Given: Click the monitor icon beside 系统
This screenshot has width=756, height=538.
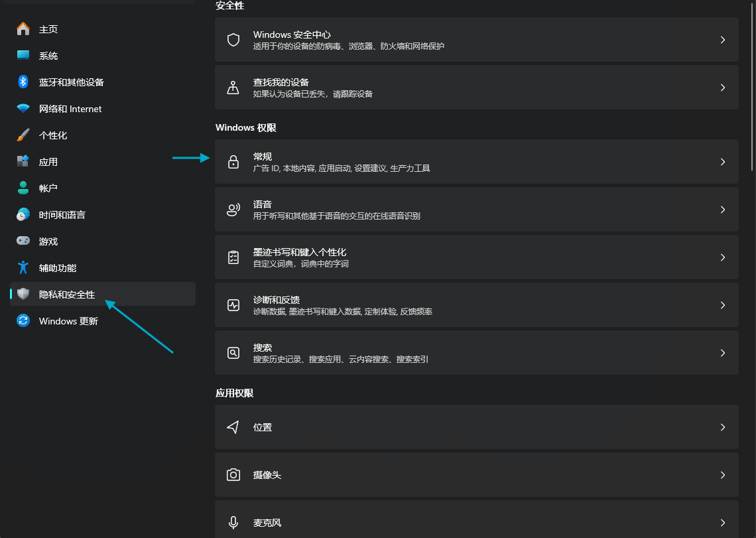Looking at the screenshot, I should pos(23,56).
